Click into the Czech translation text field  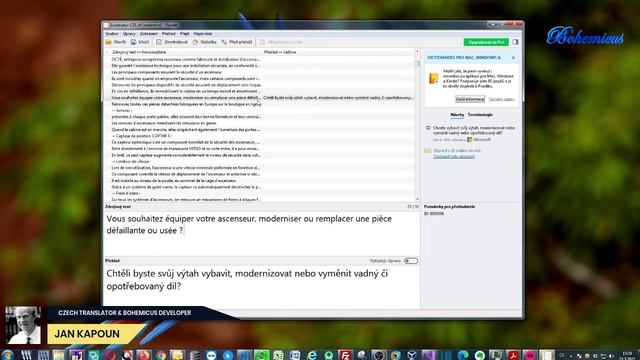261,288
